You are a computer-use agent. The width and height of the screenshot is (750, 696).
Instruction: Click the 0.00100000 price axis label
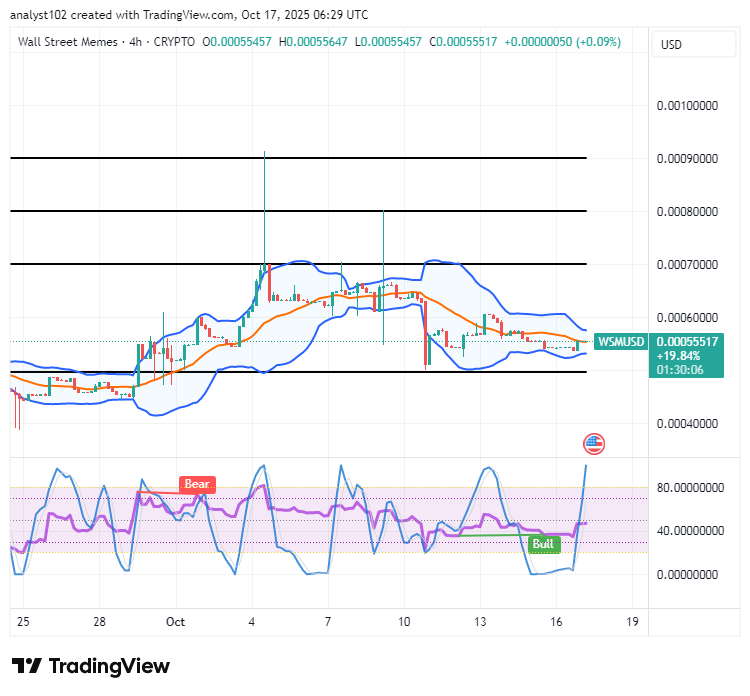click(687, 106)
